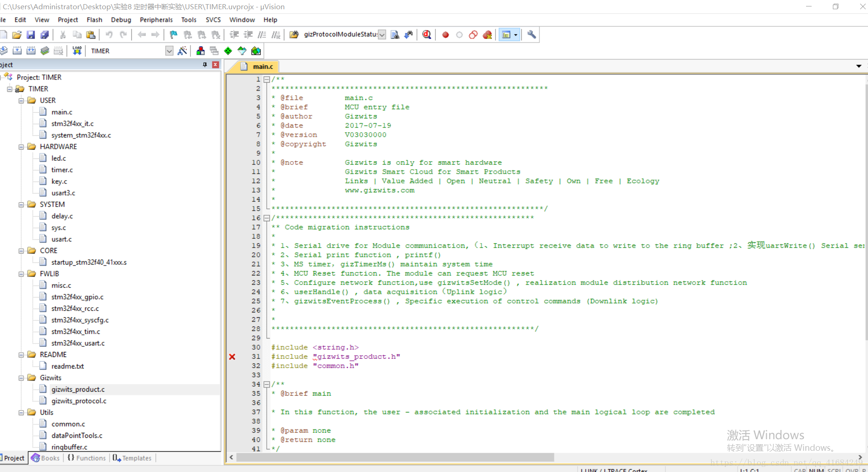Open the Debug menu
The height and width of the screenshot is (472, 868).
121,20
